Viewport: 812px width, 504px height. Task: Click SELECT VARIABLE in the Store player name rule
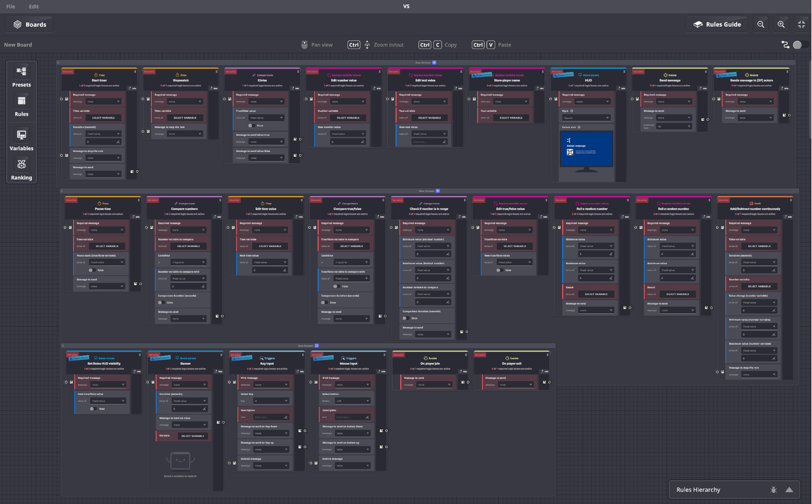click(510, 118)
